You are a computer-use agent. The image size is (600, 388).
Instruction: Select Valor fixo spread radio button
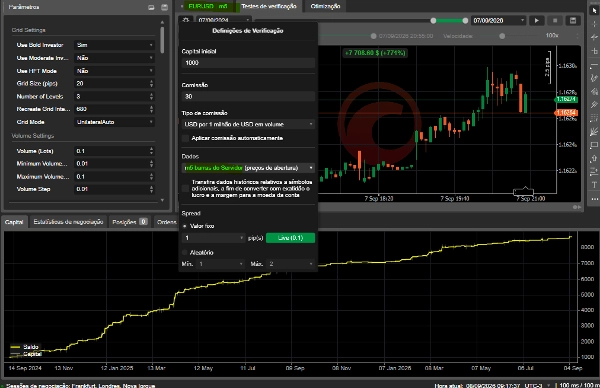click(x=185, y=226)
